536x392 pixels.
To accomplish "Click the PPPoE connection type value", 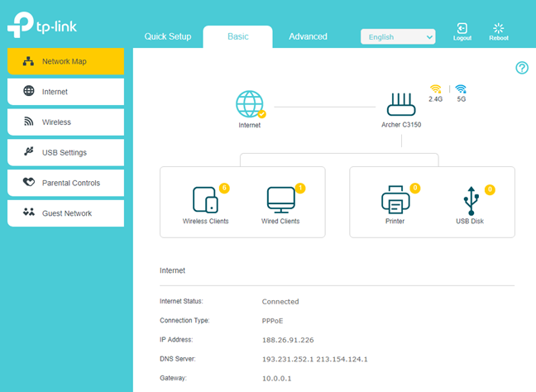I will pyautogui.click(x=272, y=321).
